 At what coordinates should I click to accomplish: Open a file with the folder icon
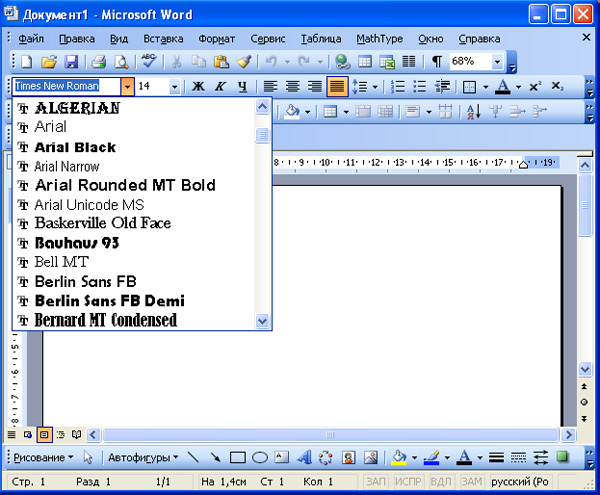[49, 62]
